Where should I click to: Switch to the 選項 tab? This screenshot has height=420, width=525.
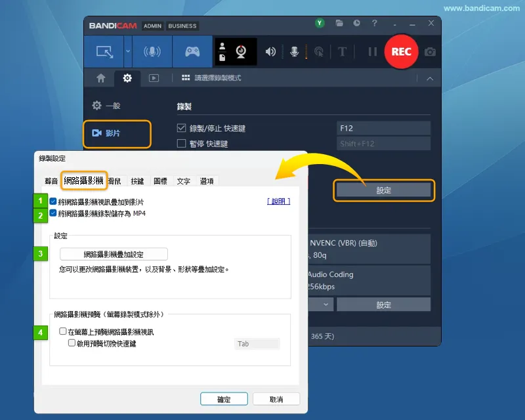coord(207,181)
